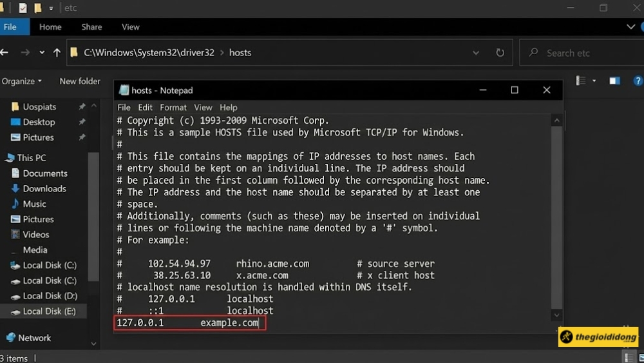Open the View ribbon tab in Explorer
644x363 pixels.
131,27
